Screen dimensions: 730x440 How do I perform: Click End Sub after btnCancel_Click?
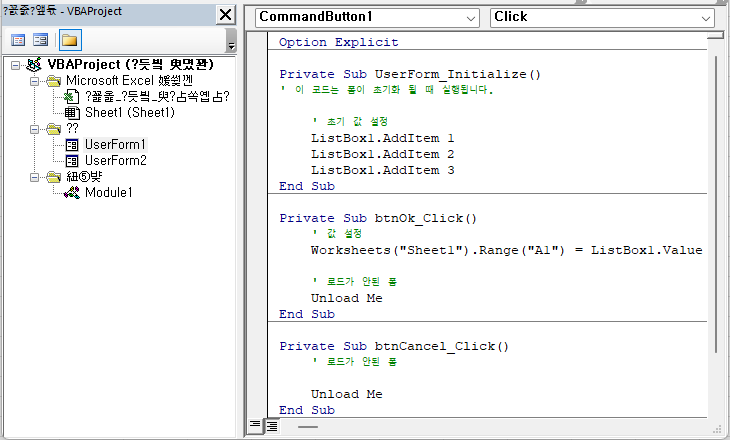[307, 410]
